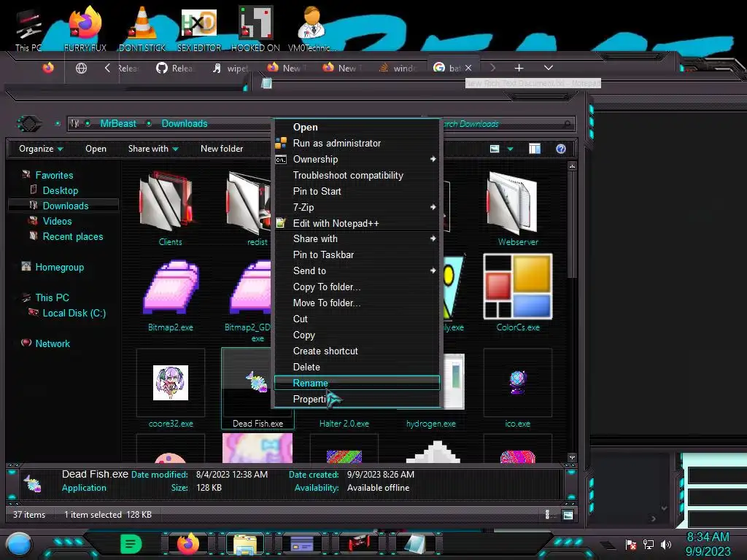Image resolution: width=747 pixels, height=560 pixels.
Task: Click the volume speaker tray icon
Action: [x=666, y=544]
